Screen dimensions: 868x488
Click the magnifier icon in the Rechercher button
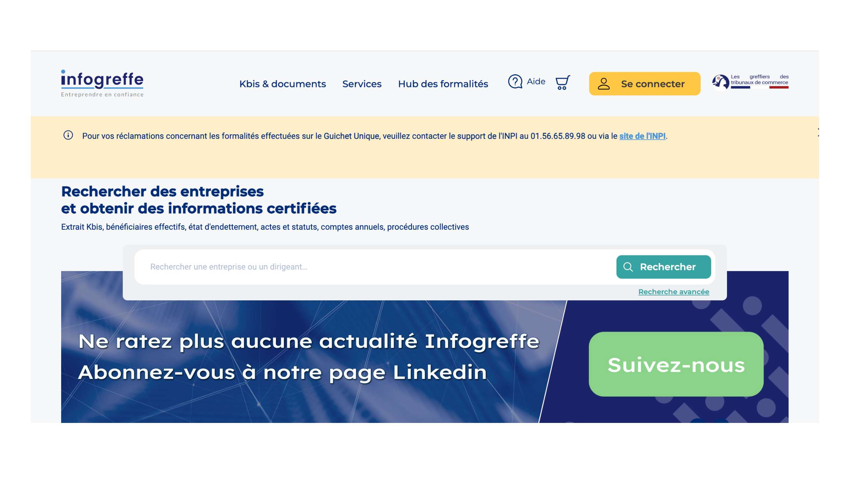(x=628, y=267)
